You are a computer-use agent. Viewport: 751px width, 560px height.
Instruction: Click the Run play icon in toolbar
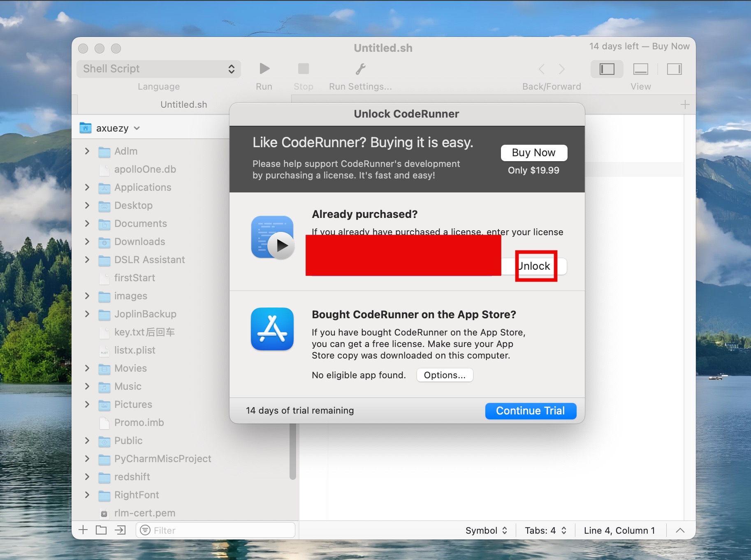pos(264,69)
